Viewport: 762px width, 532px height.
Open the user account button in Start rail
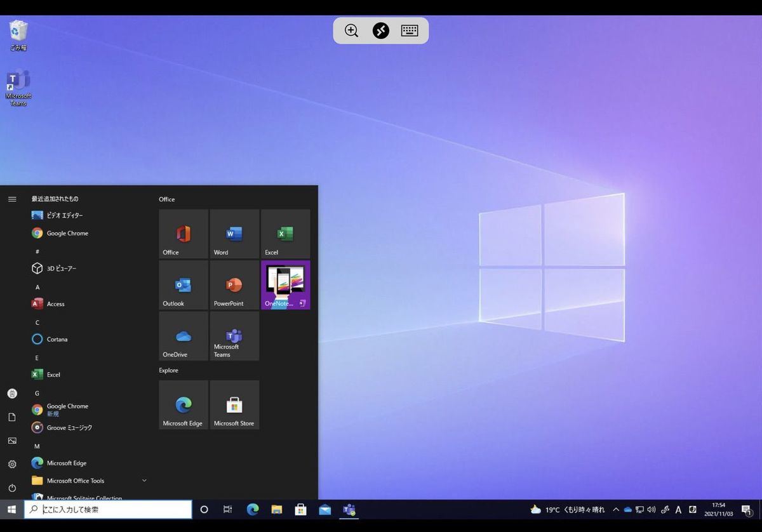tap(12, 394)
